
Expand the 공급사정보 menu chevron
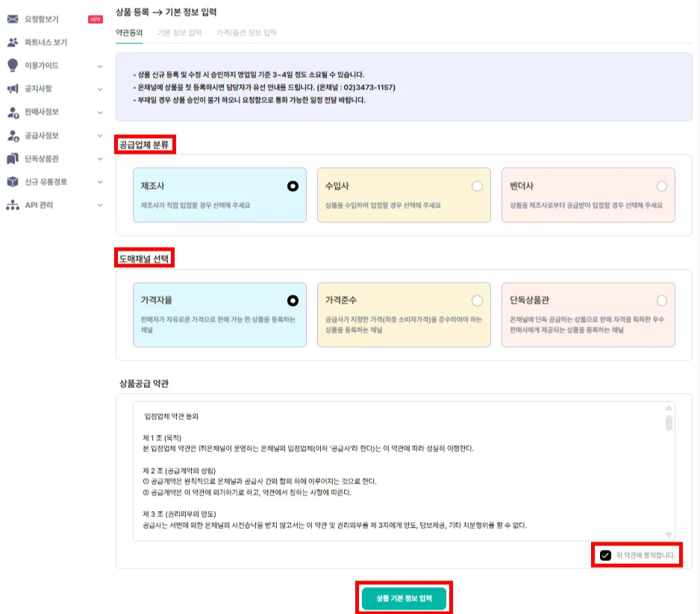[x=100, y=136]
